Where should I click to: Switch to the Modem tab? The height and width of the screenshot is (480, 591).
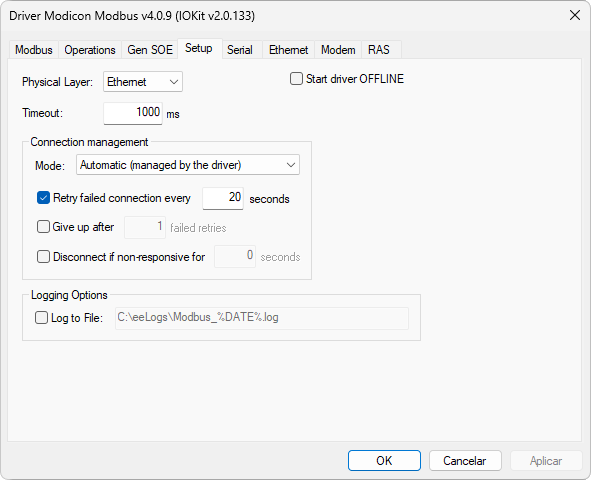pyautogui.click(x=338, y=50)
